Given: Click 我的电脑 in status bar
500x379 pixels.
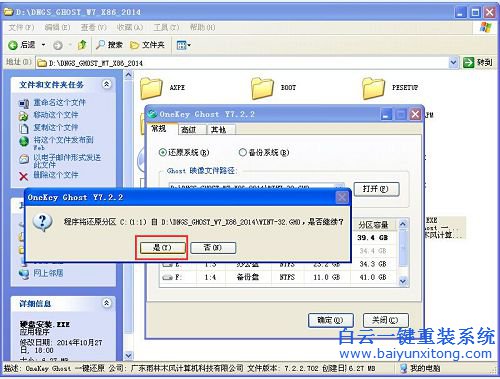Looking at the screenshot, I should (x=420, y=368).
